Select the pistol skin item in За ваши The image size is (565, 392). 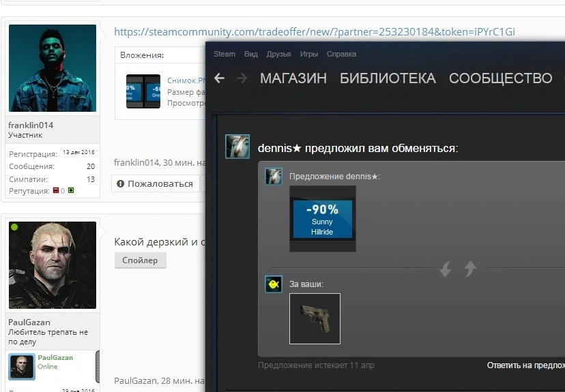point(315,318)
